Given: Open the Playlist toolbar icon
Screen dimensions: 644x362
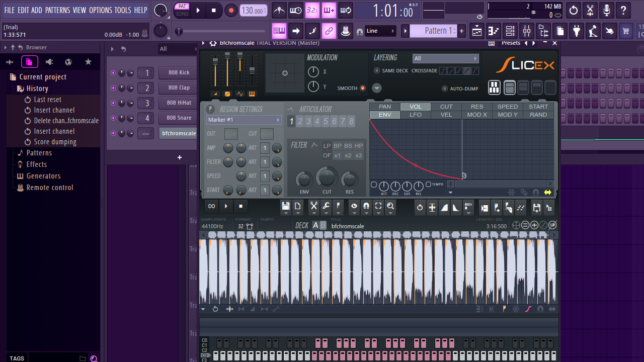Looking at the screenshot, I should pos(477,31).
